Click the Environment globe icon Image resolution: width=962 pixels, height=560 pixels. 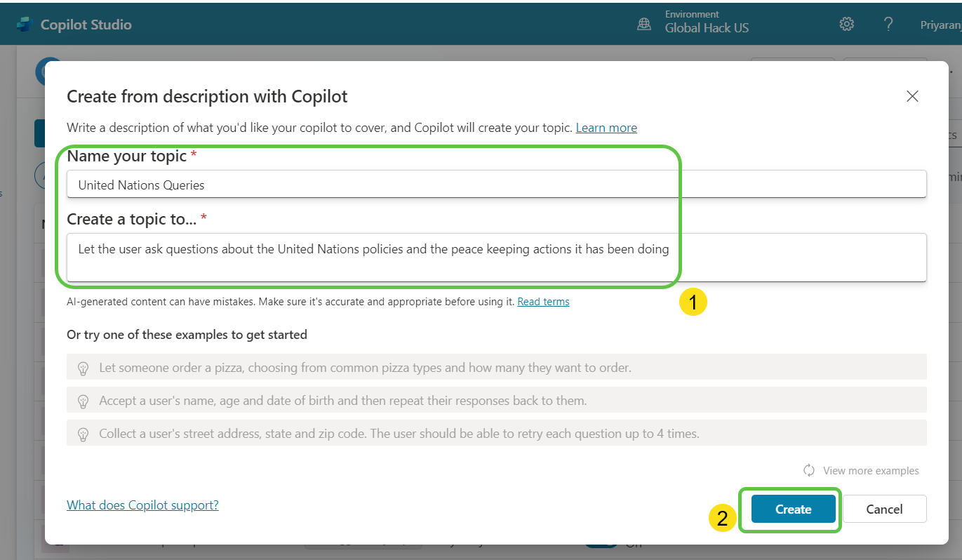coord(644,25)
